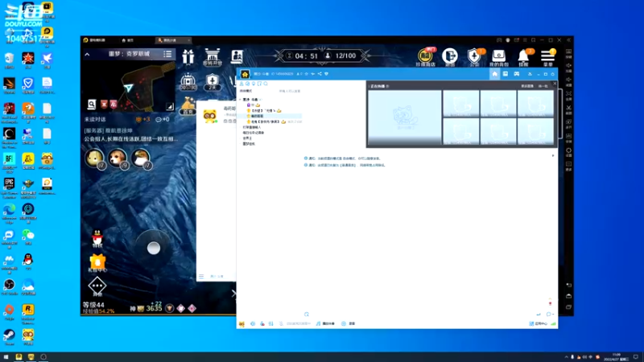Close the video thumbnails panel
Image resolution: width=644 pixels, height=362 pixels.
click(555, 84)
